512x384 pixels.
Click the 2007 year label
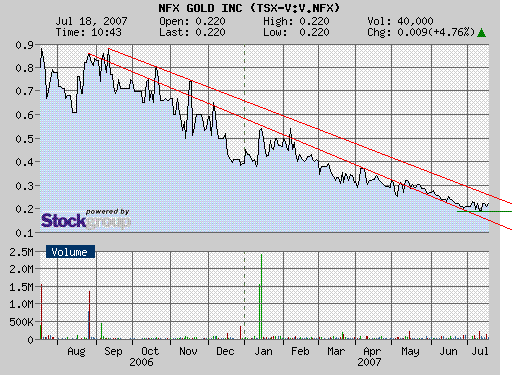[x=369, y=362]
